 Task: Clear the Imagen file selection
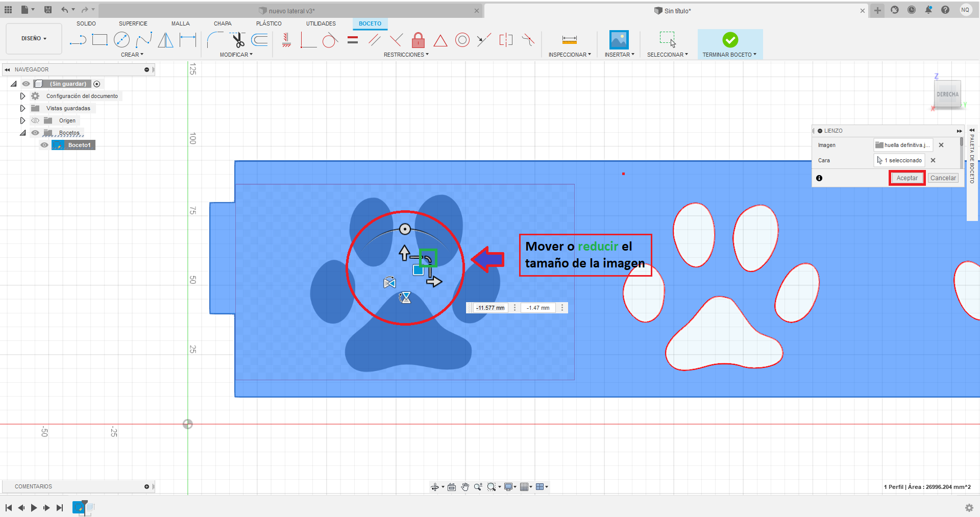pos(941,145)
